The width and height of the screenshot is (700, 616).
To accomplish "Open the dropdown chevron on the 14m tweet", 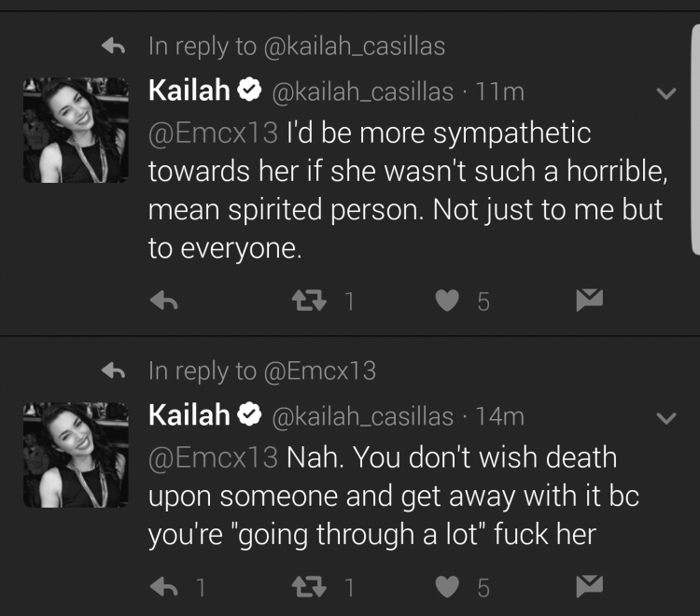I will pyautogui.click(x=666, y=418).
